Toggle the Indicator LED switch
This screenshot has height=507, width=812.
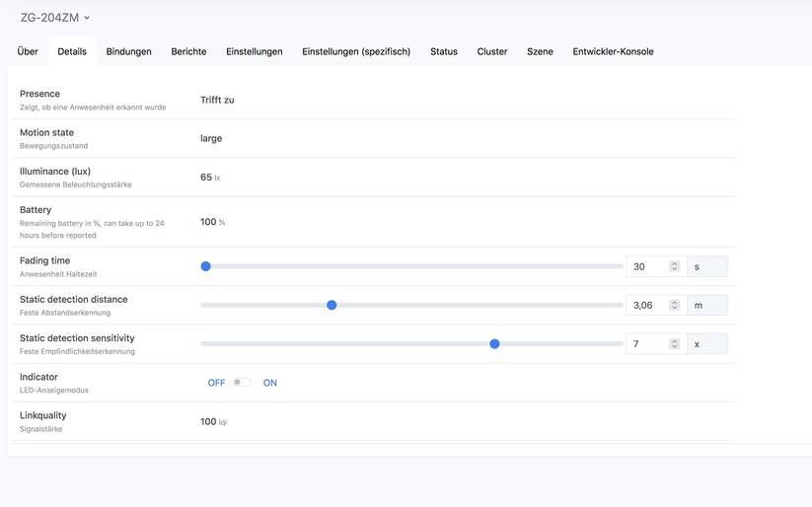(242, 383)
